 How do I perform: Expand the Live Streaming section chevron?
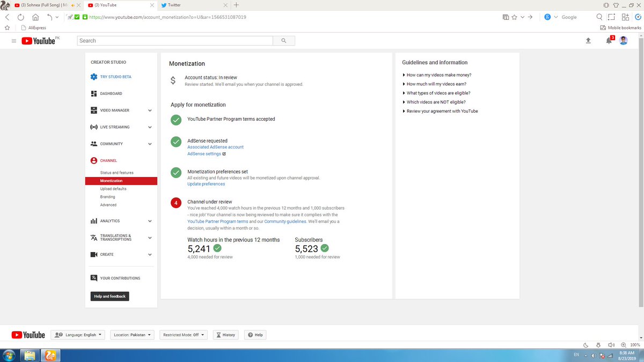coord(150,127)
